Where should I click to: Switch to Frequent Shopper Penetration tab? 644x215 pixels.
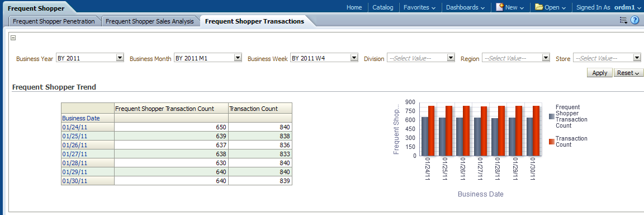coord(54,21)
